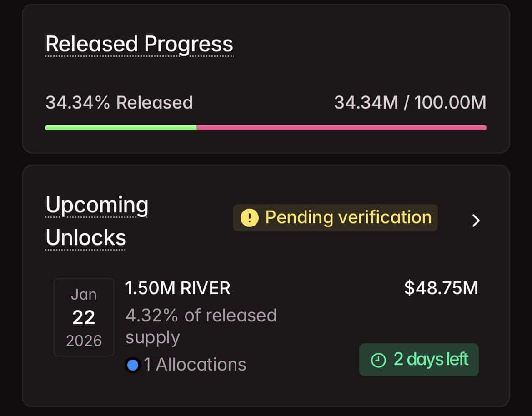Click the yellow exclamation icon in Pending verification

tap(249, 218)
